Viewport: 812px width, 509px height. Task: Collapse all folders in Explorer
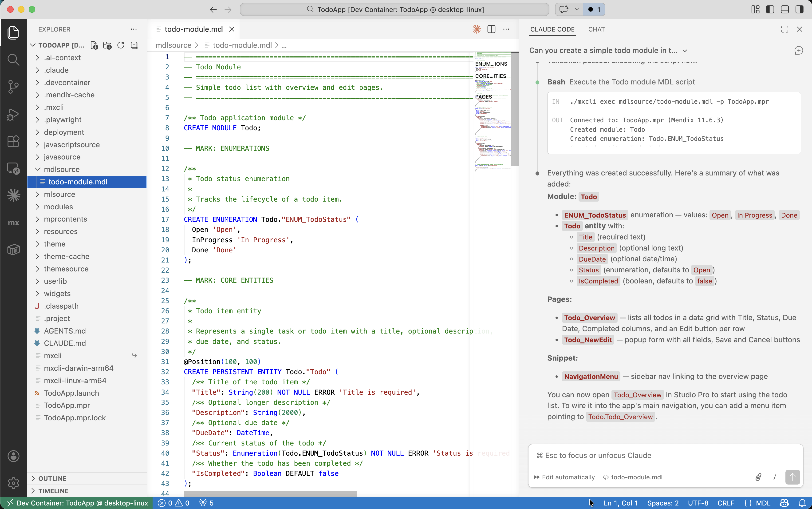click(x=134, y=45)
